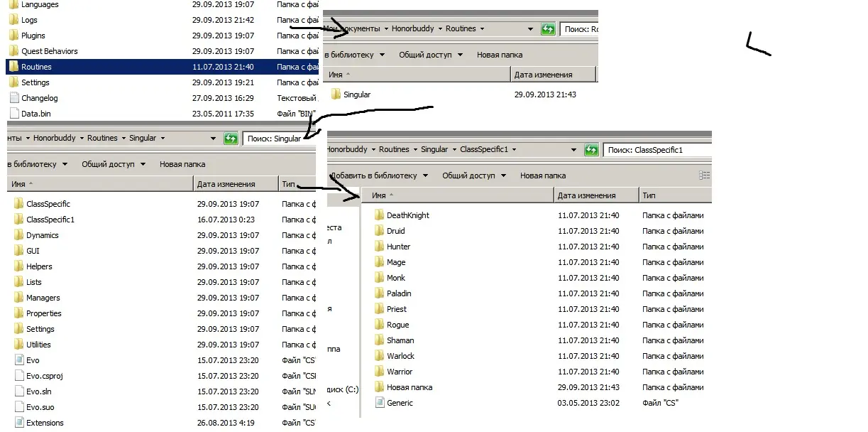Viewport: 868px width, 432px height.
Task: Open the Paladin folder
Action: point(398,293)
